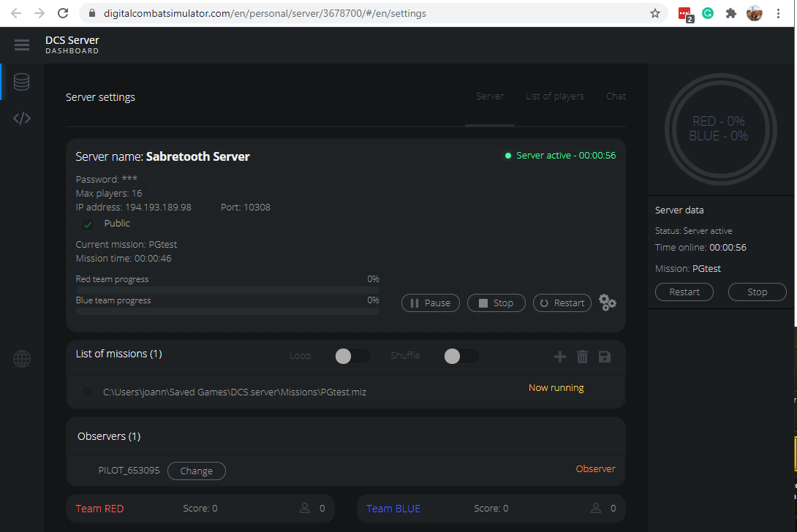
Task: Click the List of missions (1) heading
Action: pos(119,354)
